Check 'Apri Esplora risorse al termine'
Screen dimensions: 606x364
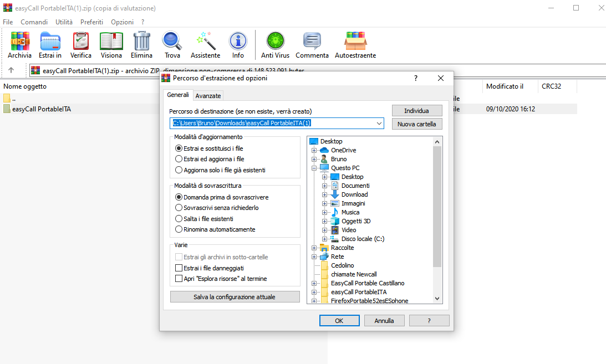pos(179,279)
